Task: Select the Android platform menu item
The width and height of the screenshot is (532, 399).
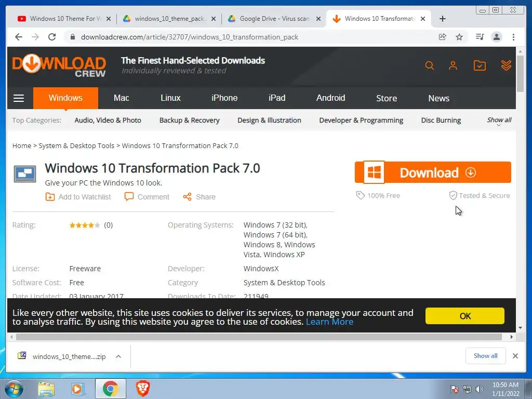Action: (330, 98)
